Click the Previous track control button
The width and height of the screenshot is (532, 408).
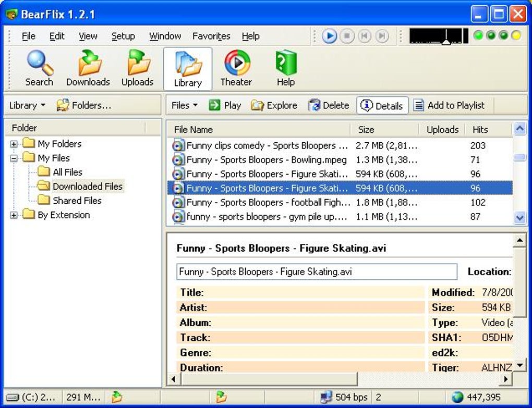click(365, 36)
